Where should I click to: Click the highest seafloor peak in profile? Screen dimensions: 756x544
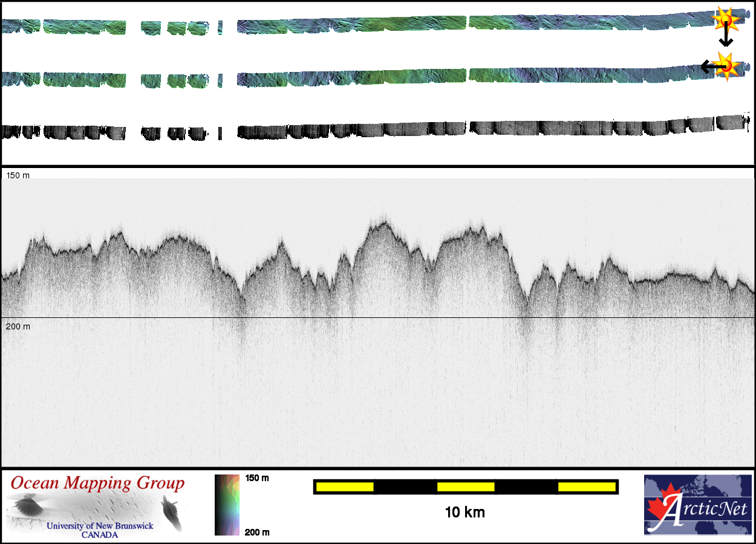click(382, 222)
